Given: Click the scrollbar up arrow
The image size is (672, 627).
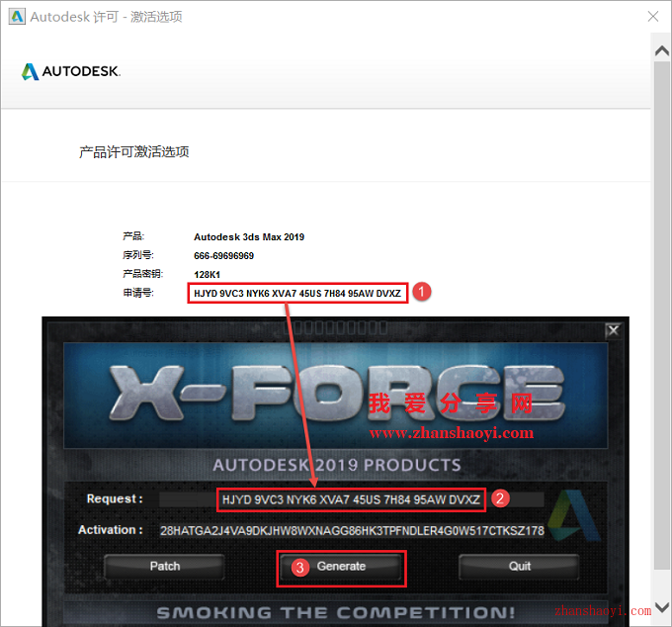Looking at the screenshot, I should [x=662, y=51].
